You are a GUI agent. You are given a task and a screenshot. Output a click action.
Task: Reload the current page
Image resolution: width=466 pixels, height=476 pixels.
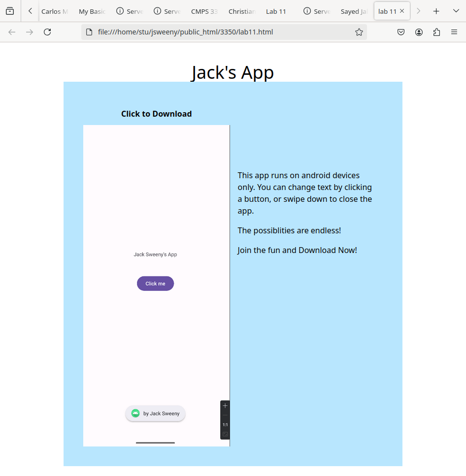click(x=47, y=32)
